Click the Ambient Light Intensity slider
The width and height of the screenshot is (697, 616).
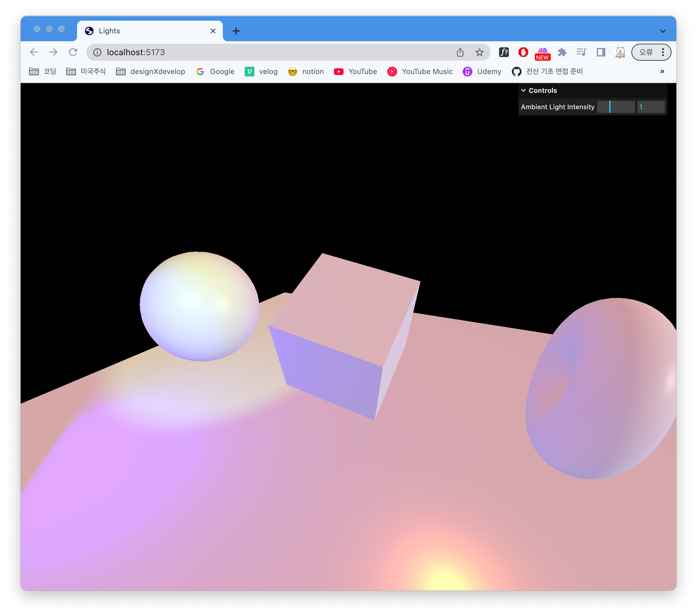[616, 107]
